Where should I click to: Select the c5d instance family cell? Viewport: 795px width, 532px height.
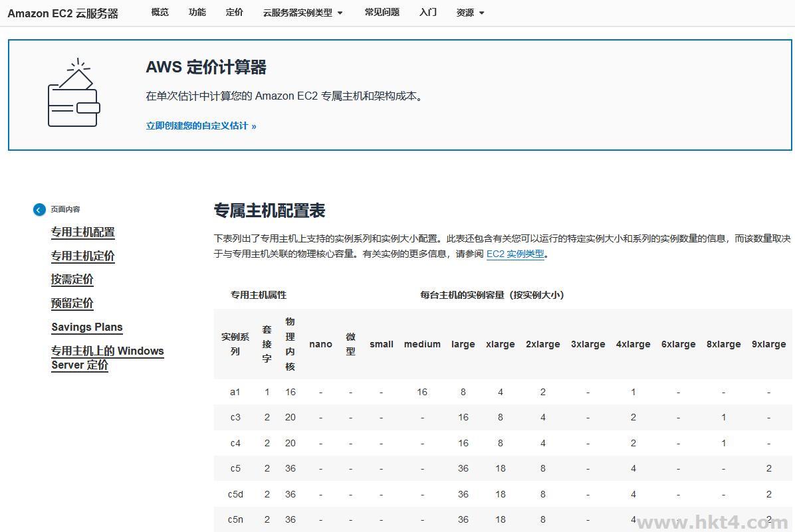pyautogui.click(x=235, y=494)
